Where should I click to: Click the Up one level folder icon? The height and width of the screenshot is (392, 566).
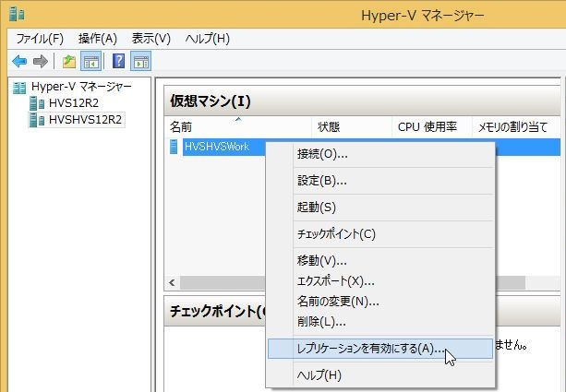[69, 61]
